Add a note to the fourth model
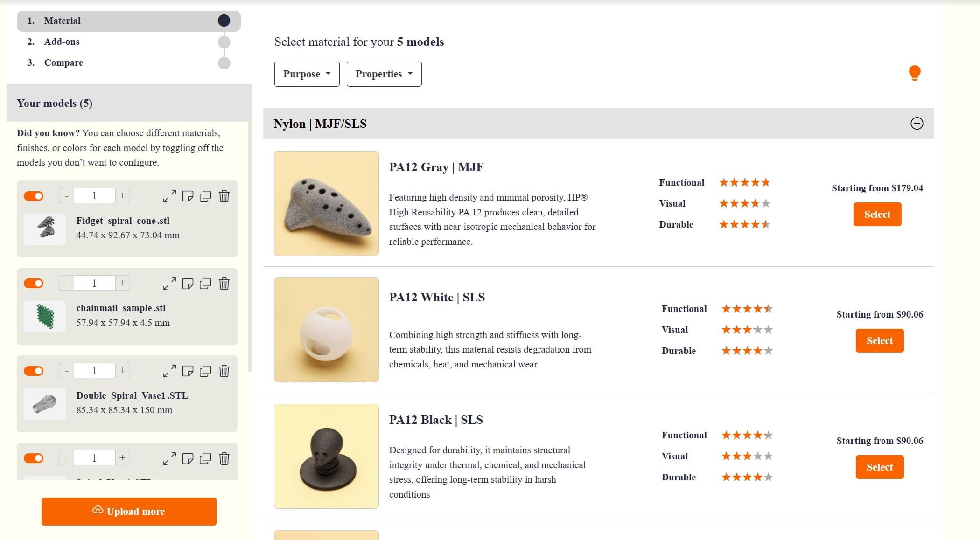The width and height of the screenshot is (980, 540). pyautogui.click(x=188, y=459)
